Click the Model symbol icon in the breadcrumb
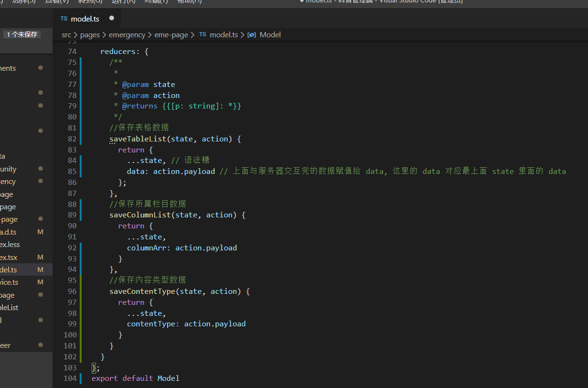The width and height of the screenshot is (588, 388). pos(252,34)
